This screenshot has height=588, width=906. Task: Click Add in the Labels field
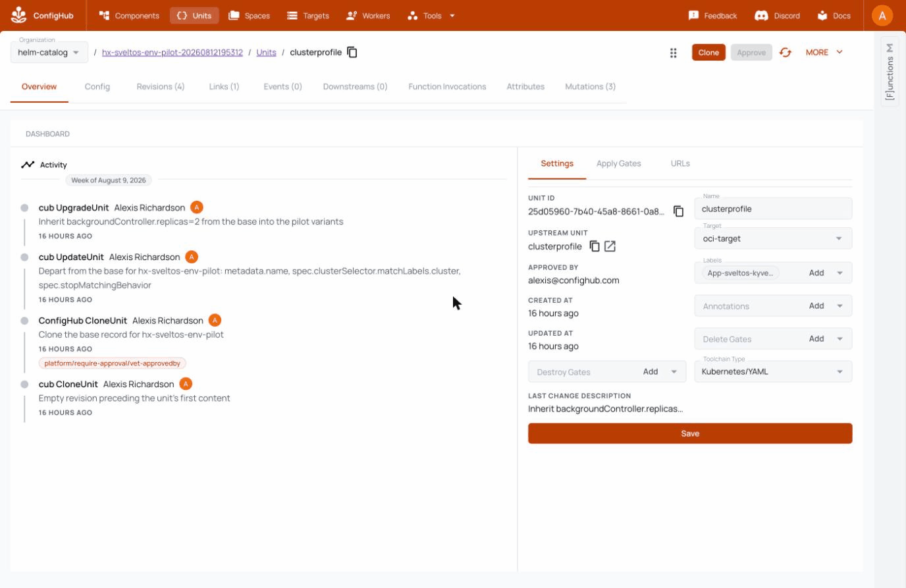(x=816, y=273)
